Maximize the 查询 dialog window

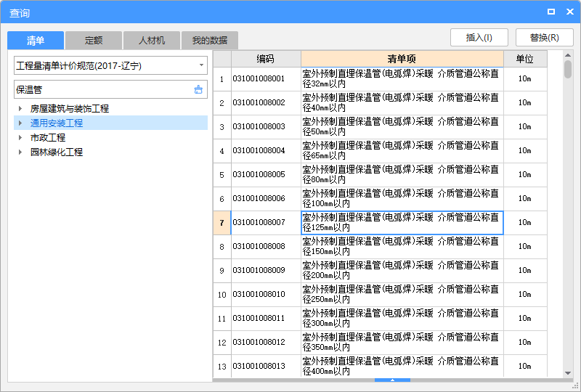point(551,12)
